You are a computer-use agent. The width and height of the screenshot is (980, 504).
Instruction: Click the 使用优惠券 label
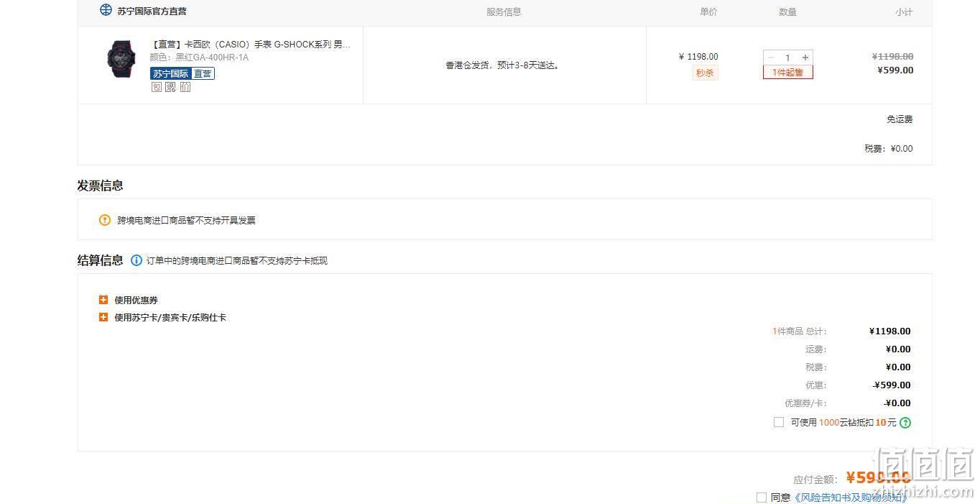pyautogui.click(x=136, y=300)
